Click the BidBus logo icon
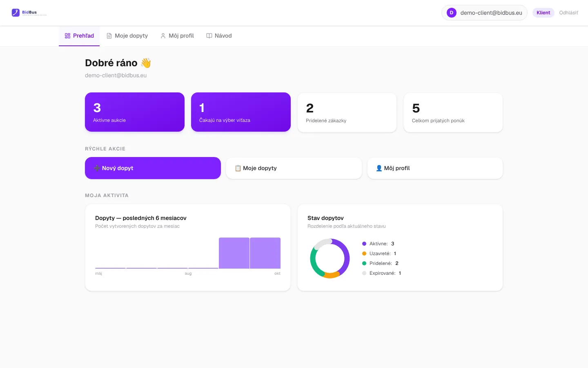588x368 pixels. [x=16, y=13]
